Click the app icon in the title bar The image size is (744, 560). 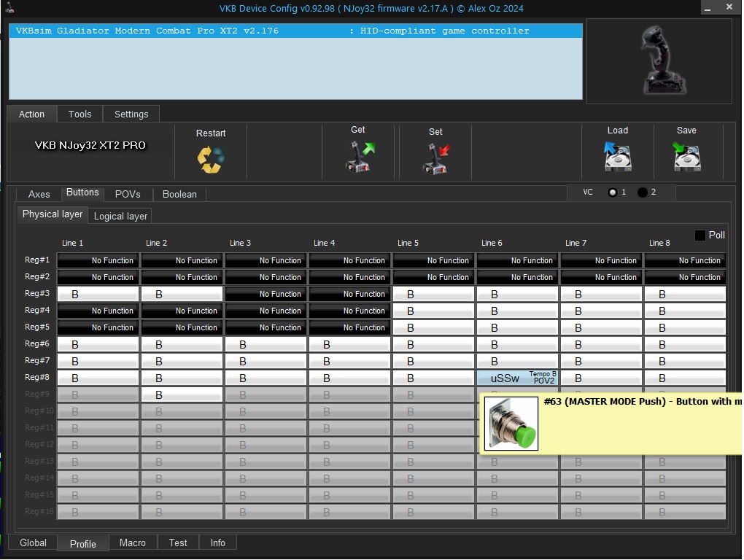tap(9, 7)
